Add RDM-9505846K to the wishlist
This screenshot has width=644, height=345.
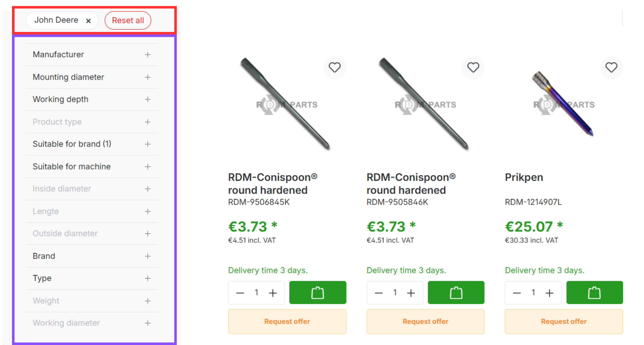click(473, 67)
